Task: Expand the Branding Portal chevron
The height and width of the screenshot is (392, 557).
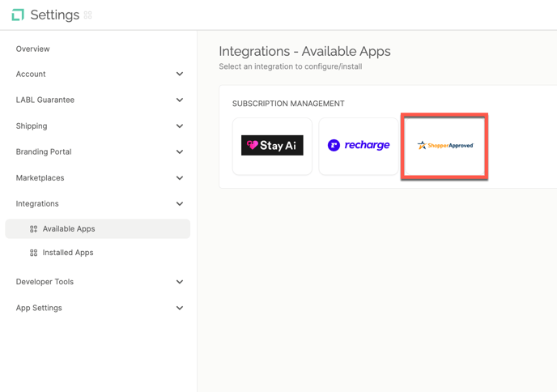Action: [180, 151]
